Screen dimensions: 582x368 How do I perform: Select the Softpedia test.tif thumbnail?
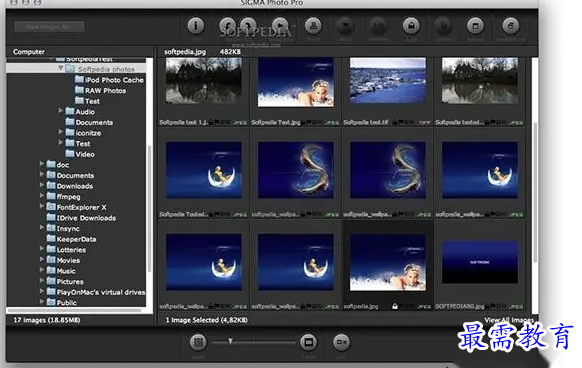[388, 80]
